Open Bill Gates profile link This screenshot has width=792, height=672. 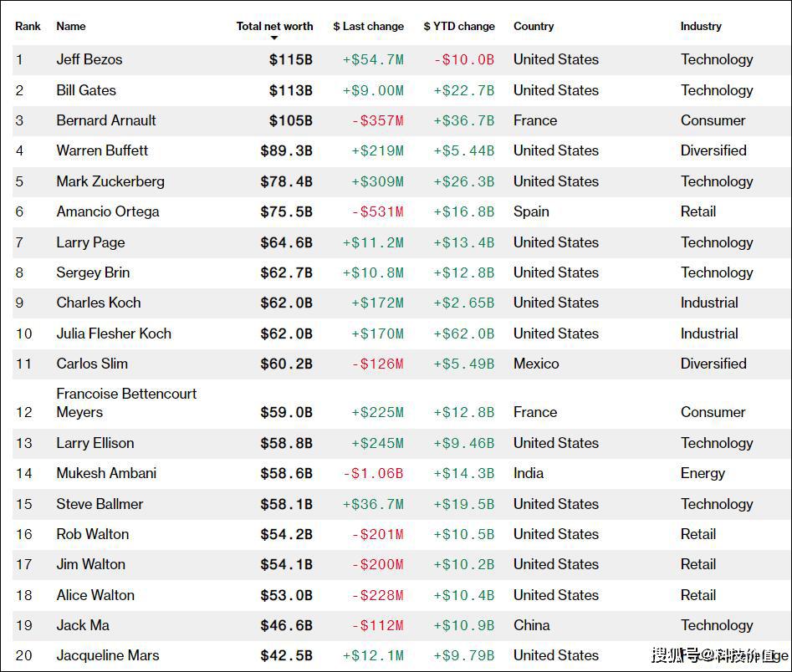click(86, 90)
